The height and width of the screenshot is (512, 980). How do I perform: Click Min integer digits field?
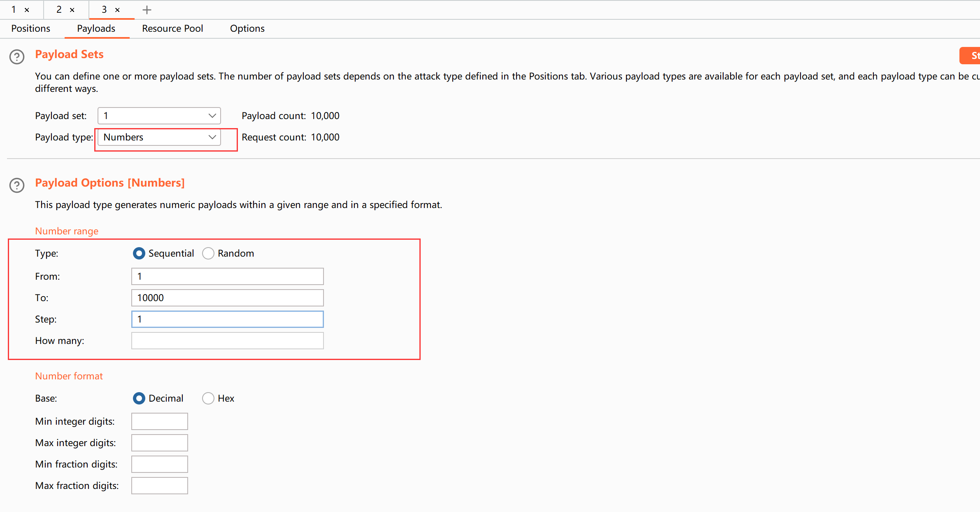click(x=160, y=421)
